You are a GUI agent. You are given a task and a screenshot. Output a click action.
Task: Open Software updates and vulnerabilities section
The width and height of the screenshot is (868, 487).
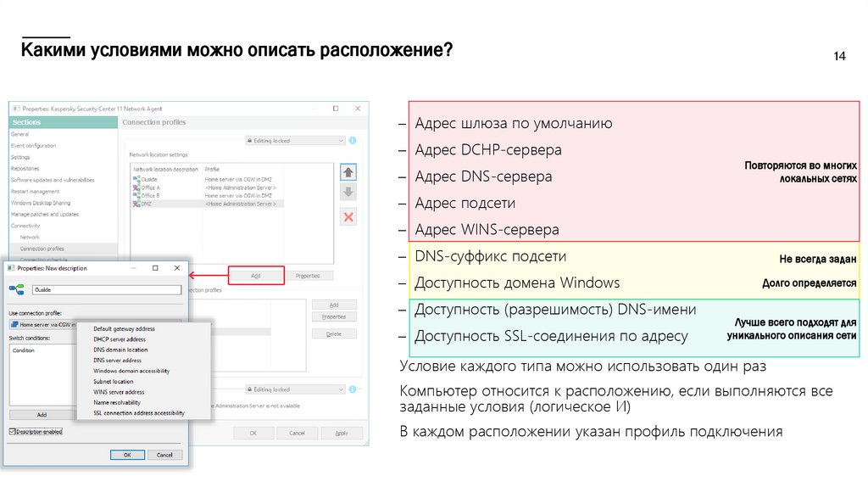click(53, 180)
